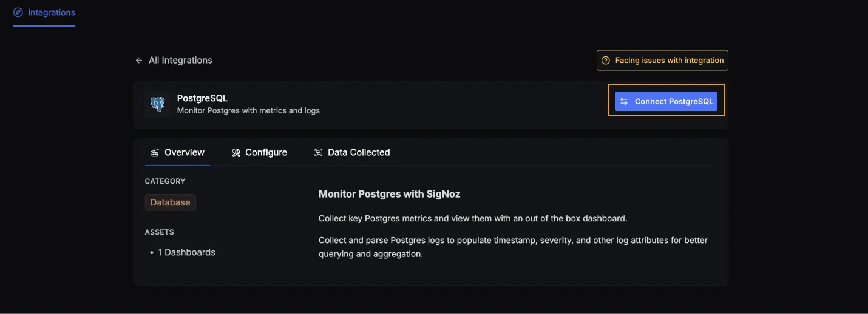Select the Database category tag
Viewport: 868px width, 314px height.
[x=171, y=202]
